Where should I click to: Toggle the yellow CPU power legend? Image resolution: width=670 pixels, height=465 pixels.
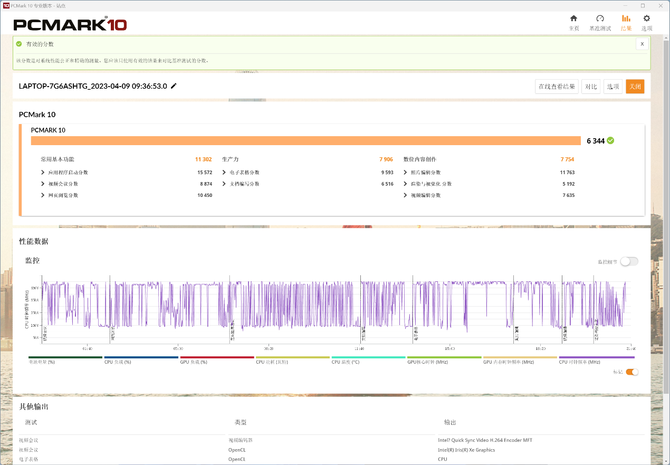[x=293, y=360]
